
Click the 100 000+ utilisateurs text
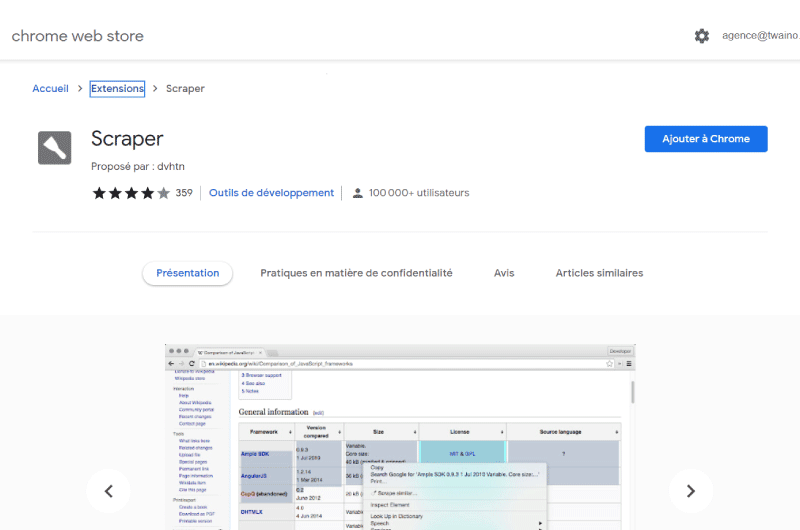pos(419,193)
